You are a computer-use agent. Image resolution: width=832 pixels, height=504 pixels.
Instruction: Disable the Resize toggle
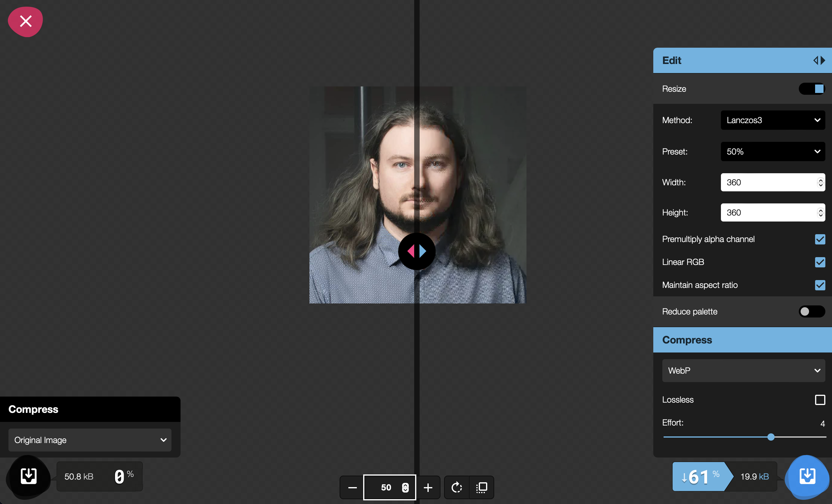pyautogui.click(x=812, y=89)
